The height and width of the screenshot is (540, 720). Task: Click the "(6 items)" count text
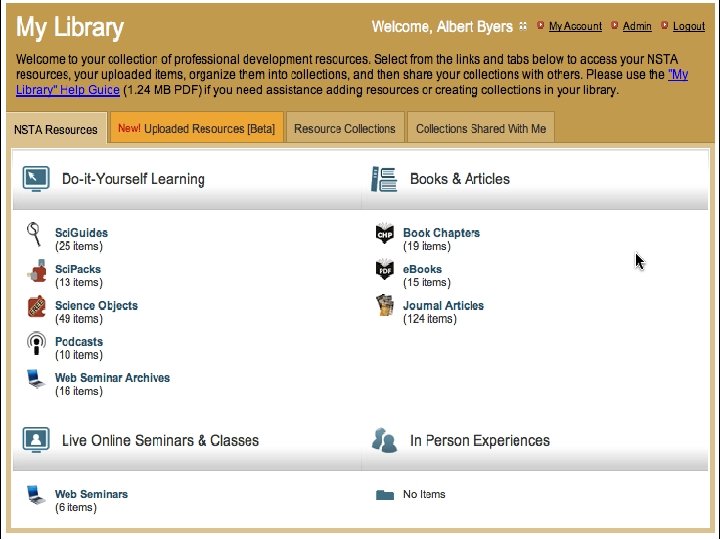(x=76, y=507)
